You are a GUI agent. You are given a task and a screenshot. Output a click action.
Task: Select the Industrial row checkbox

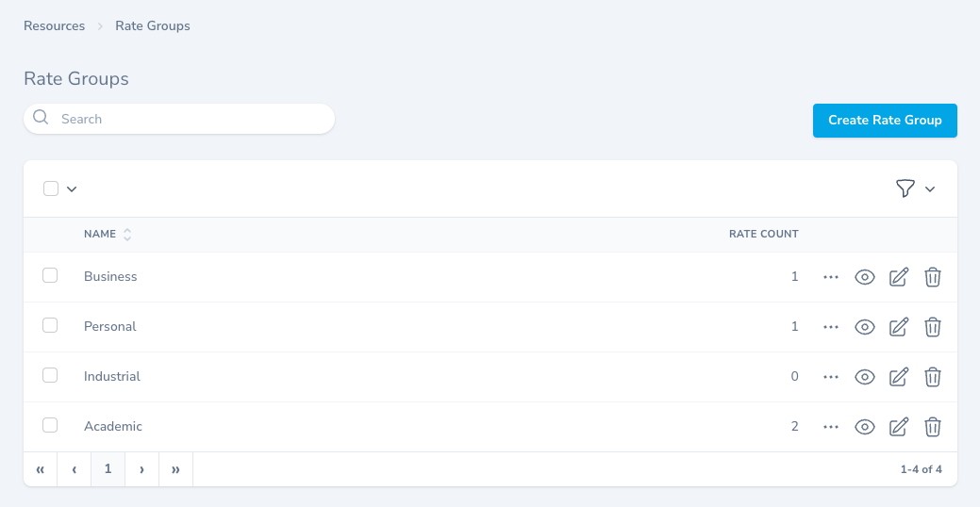pos(51,375)
